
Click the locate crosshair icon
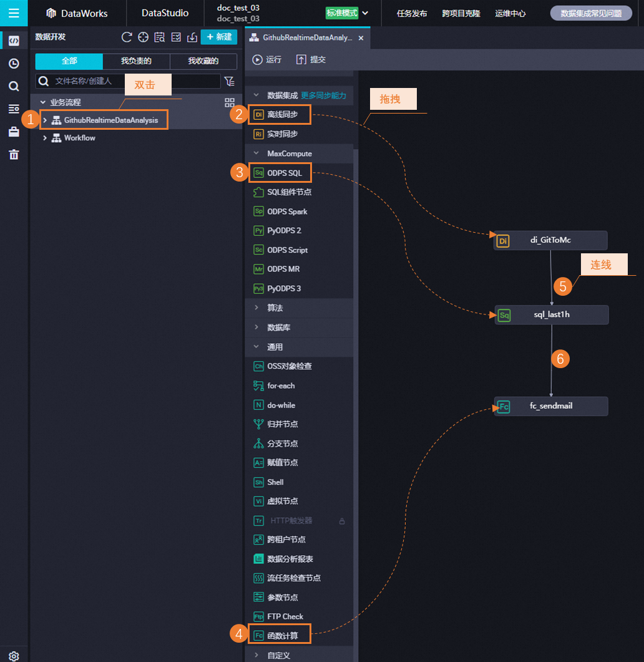tap(143, 37)
